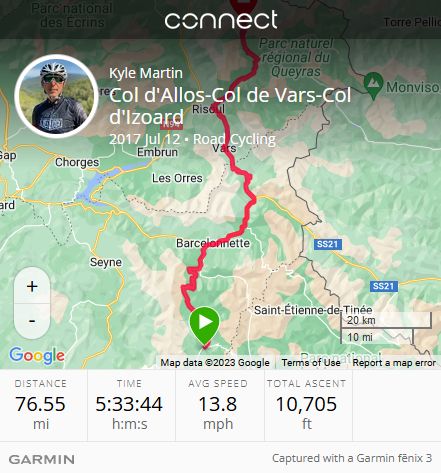Click the SS21 road shield near Barcelonnette
The height and width of the screenshot is (473, 441).
click(327, 244)
